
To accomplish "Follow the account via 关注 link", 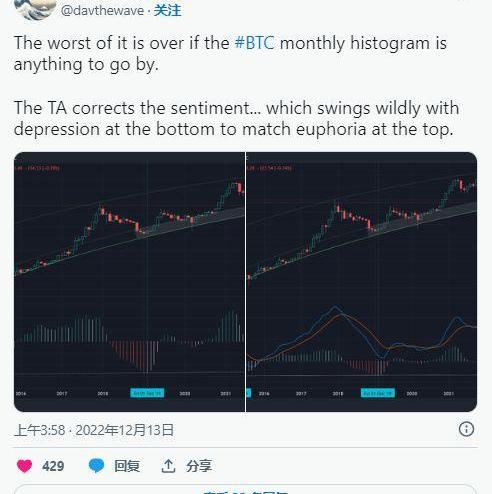I will point(167,11).
